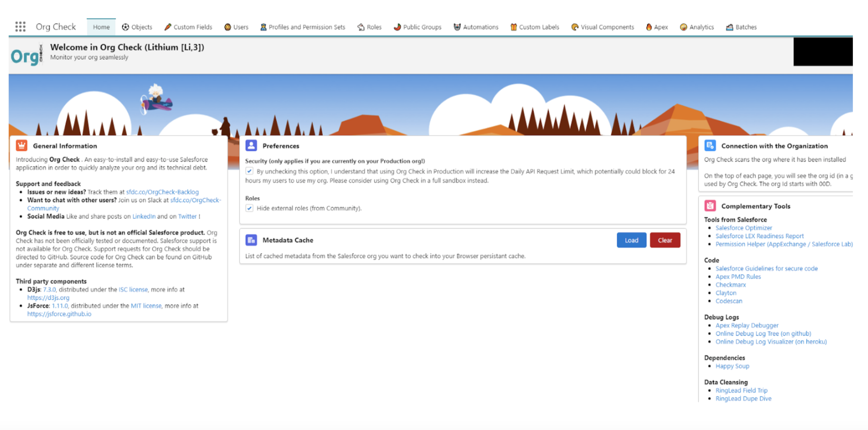Toggle the Production security acknowledgment checkbox
The width and height of the screenshot is (868, 430).
249,171
